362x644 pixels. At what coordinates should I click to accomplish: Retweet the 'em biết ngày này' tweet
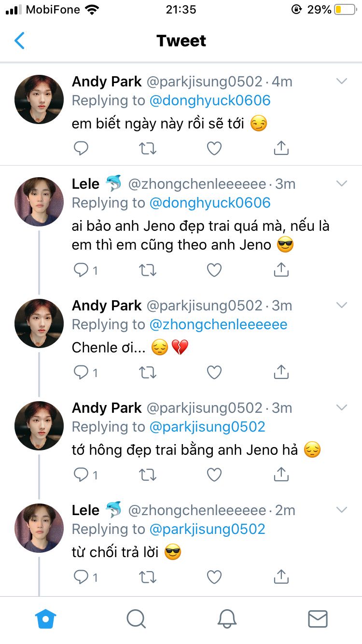148,149
